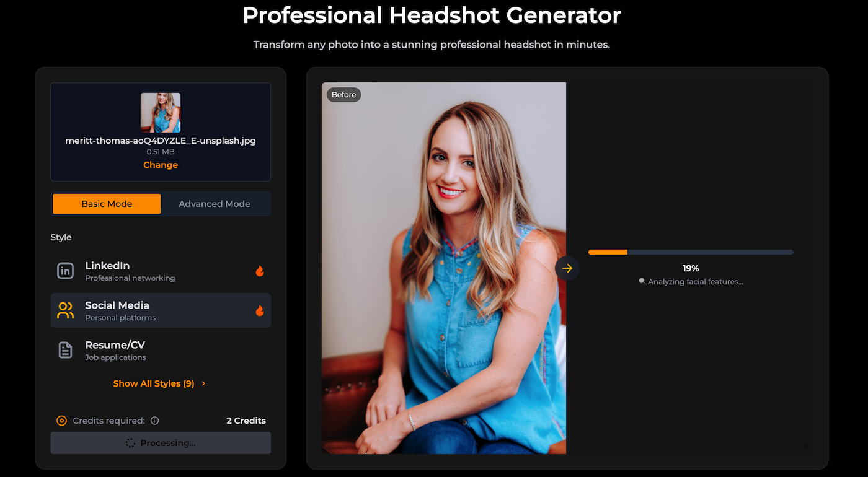Click the LinkedIn logo icon
The width and height of the screenshot is (868, 477).
pyautogui.click(x=65, y=271)
